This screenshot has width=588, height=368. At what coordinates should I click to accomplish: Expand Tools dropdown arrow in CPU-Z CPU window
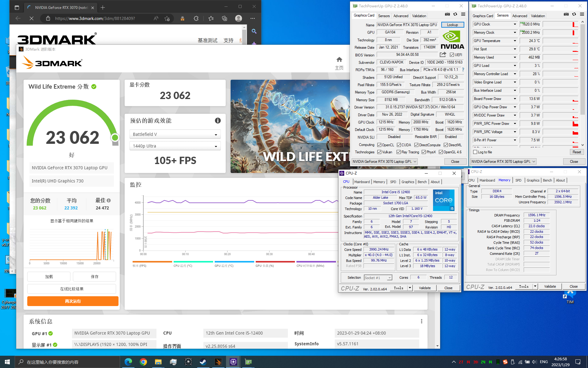410,288
